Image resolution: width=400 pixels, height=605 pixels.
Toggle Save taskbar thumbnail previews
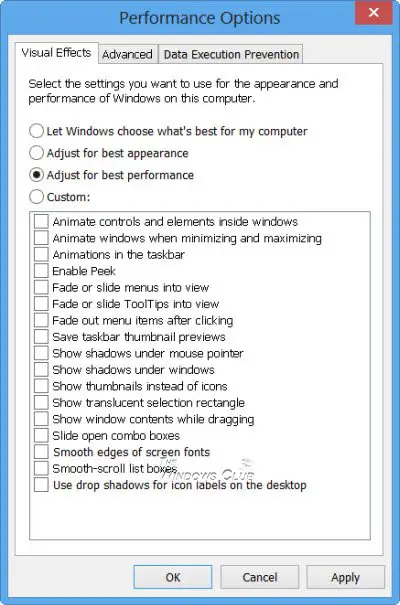41,337
